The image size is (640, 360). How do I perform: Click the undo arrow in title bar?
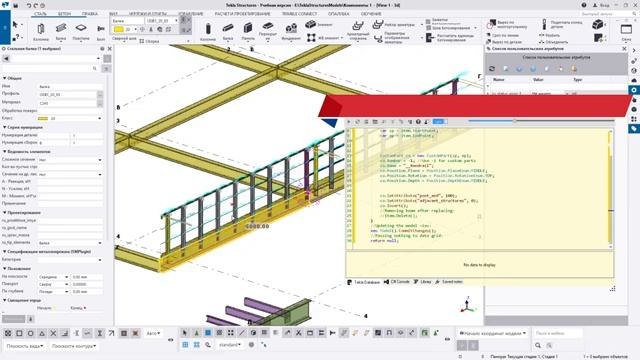29,5
